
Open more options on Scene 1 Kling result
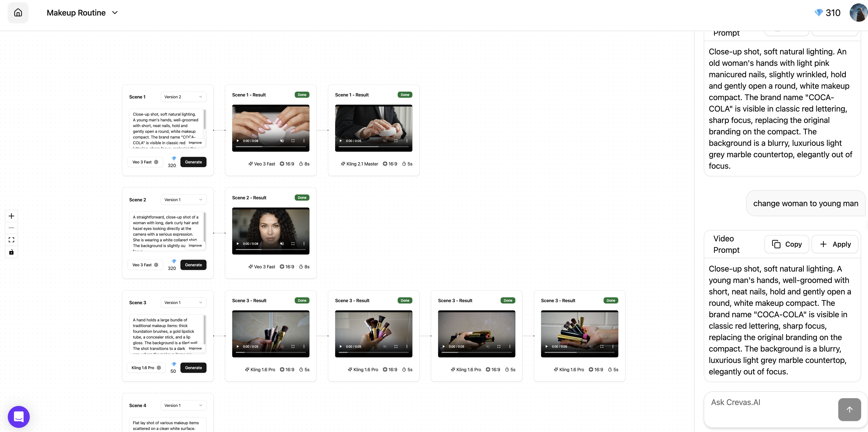[407, 141]
